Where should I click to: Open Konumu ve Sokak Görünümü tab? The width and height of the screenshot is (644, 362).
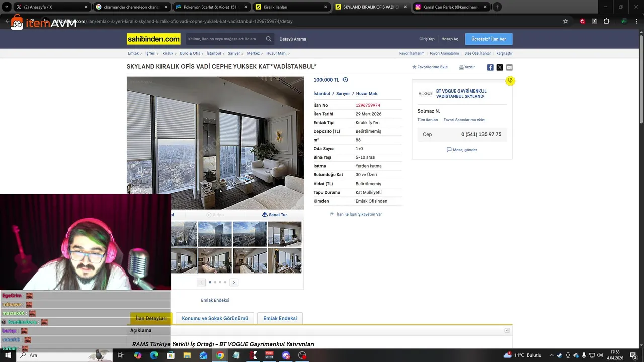215,318
